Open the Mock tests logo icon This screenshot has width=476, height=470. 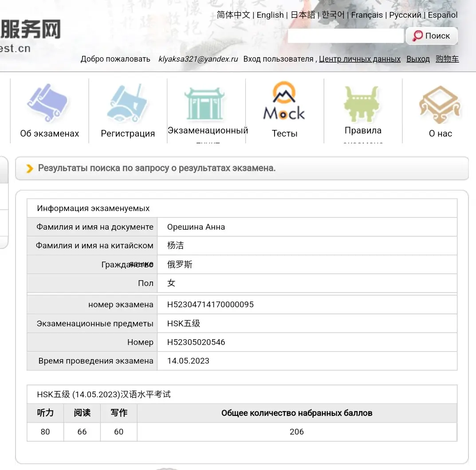pos(284,101)
